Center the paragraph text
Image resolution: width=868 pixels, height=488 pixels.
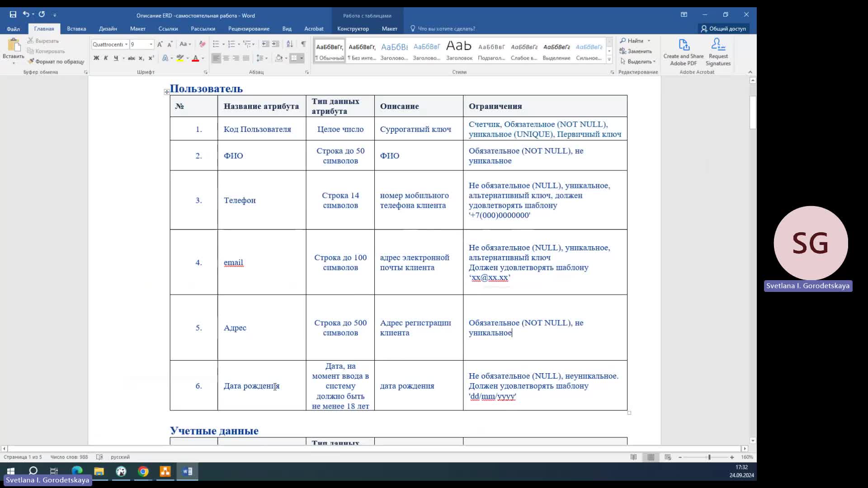tap(226, 58)
